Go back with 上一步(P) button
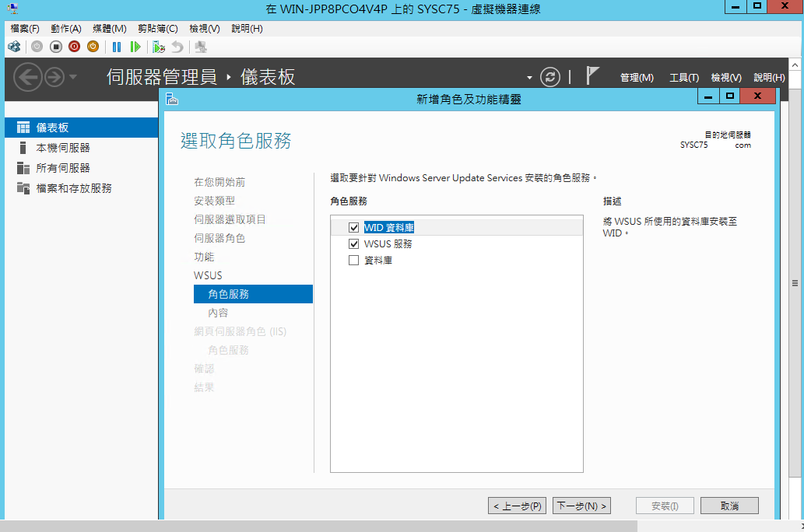 click(x=517, y=506)
